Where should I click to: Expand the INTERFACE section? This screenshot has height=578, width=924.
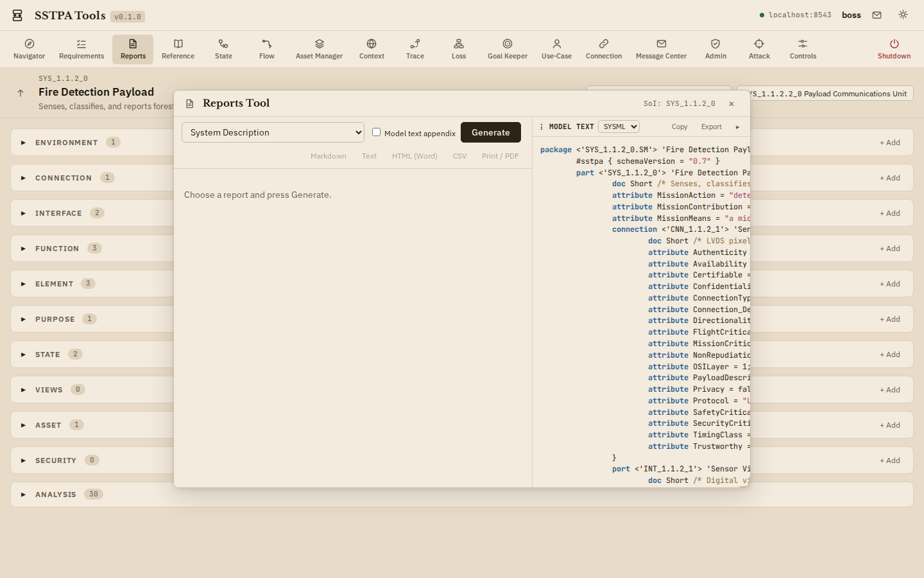pos(23,213)
